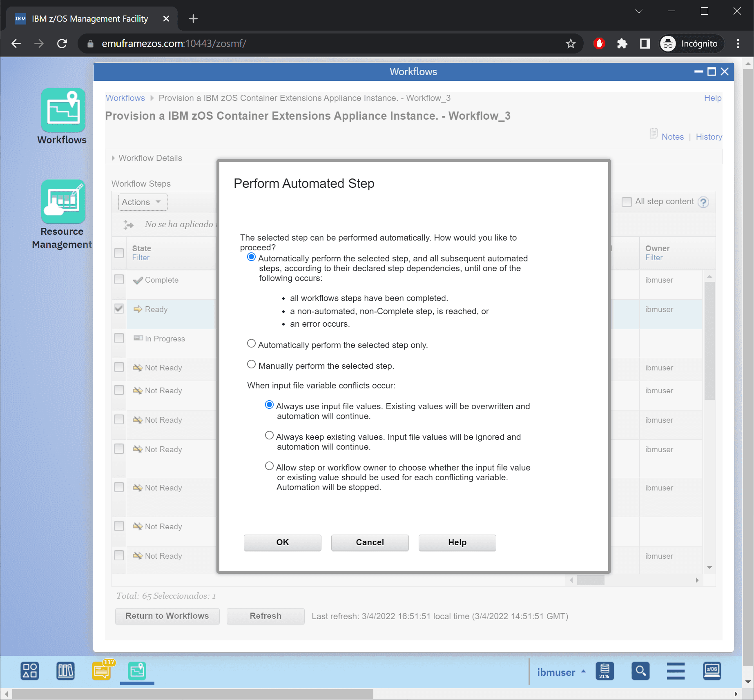Image resolution: width=754 pixels, height=700 pixels.
Task: Open the History link
Action: 709,137
